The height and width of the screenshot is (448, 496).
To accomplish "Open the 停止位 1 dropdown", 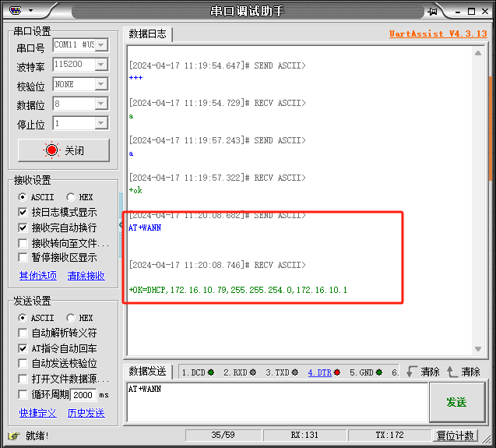I will click(101, 123).
